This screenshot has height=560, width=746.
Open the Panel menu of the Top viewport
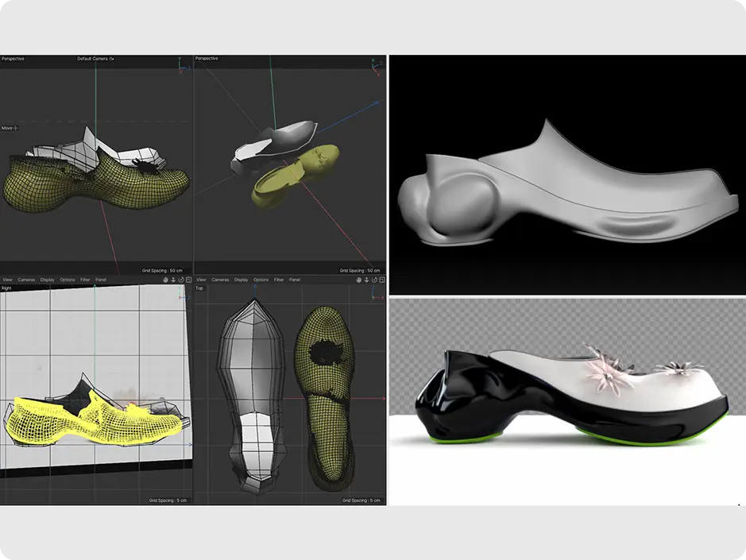coord(295,280)
